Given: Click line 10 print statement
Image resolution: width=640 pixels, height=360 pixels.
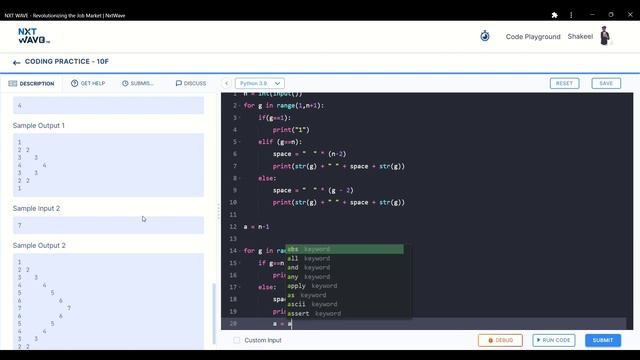Looking at the screenshot, I should tap(339, 202).
